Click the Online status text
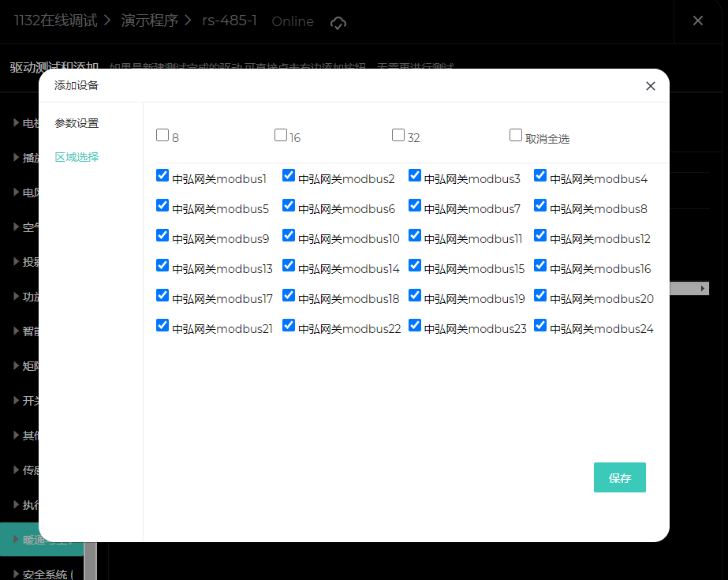Screen dimensions: 728x580 [293, 21]
